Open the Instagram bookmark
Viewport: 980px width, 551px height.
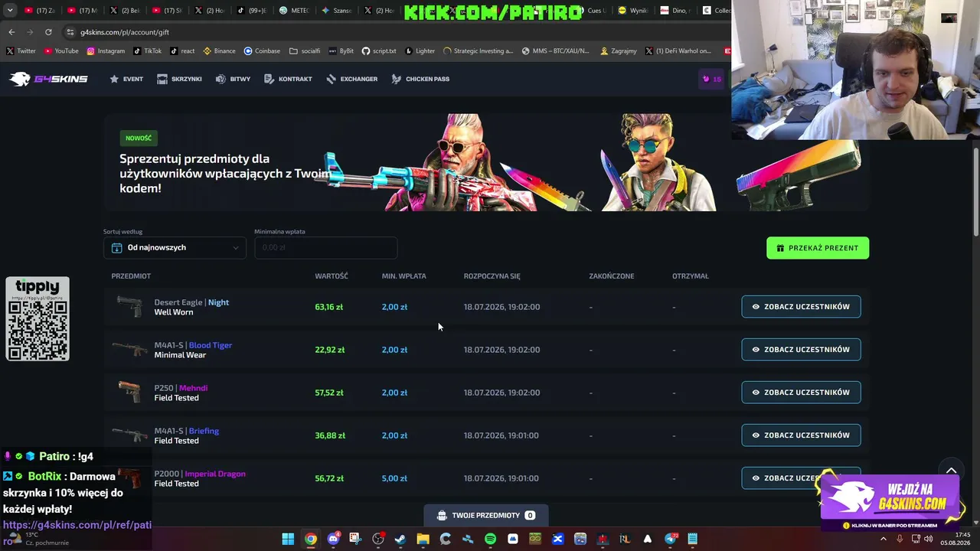(106, 51)
